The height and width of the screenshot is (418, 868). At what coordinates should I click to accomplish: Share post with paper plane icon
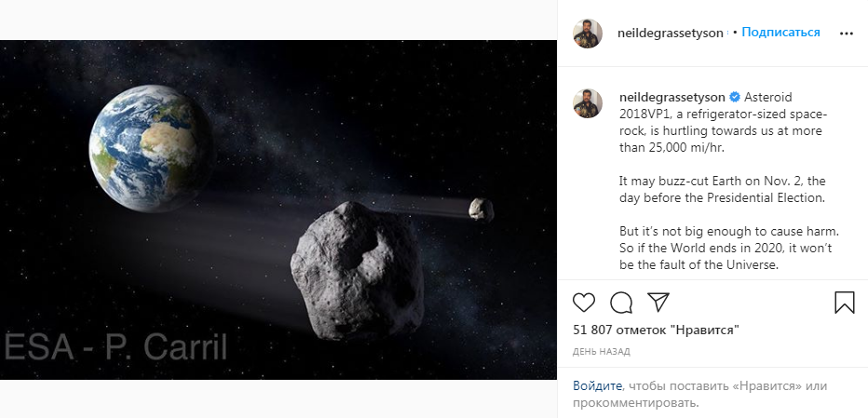pos(658,303)
